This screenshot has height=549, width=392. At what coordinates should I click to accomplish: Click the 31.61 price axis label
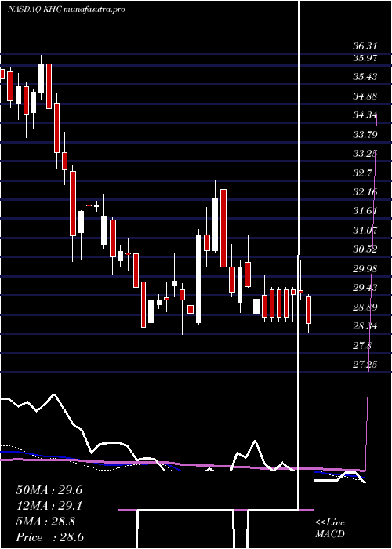tap(365, 211)
